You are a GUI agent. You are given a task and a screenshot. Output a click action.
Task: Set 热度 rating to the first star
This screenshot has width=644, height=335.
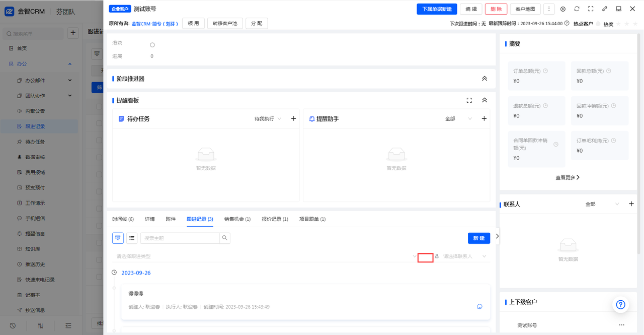(x=618, y=24)
